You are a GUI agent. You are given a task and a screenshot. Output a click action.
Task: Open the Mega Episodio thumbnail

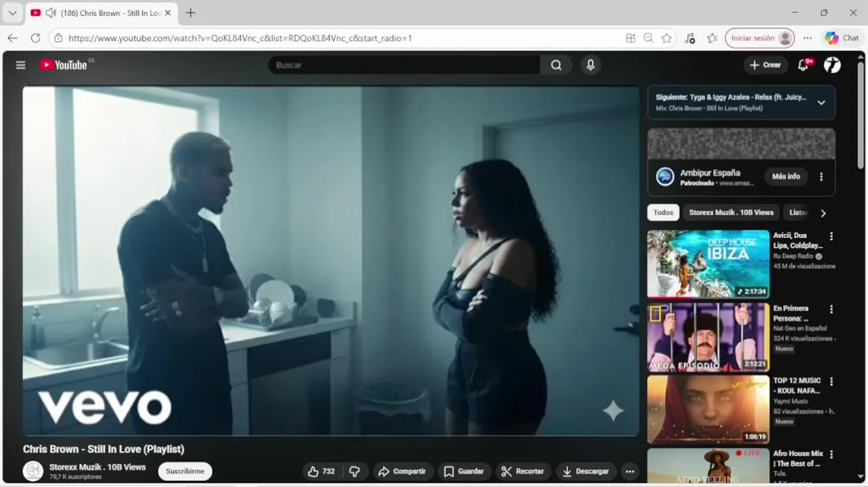(708, 337)
